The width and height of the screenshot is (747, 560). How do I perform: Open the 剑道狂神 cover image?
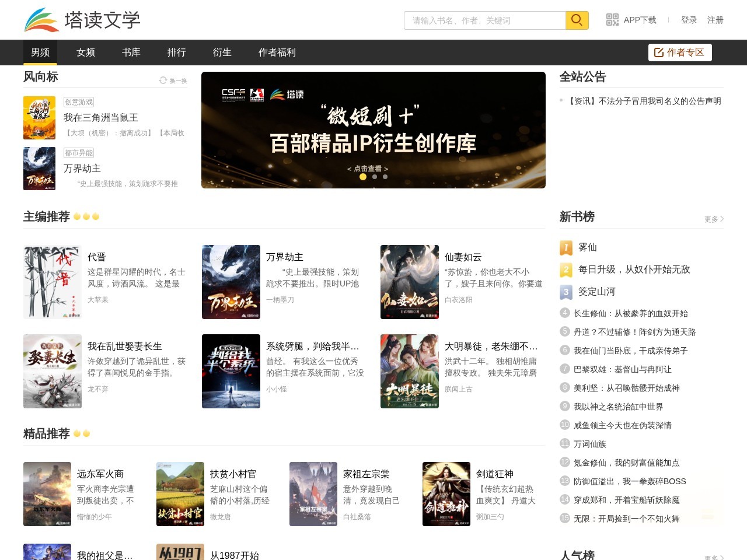pyautogui.click(x=446, y=494)
